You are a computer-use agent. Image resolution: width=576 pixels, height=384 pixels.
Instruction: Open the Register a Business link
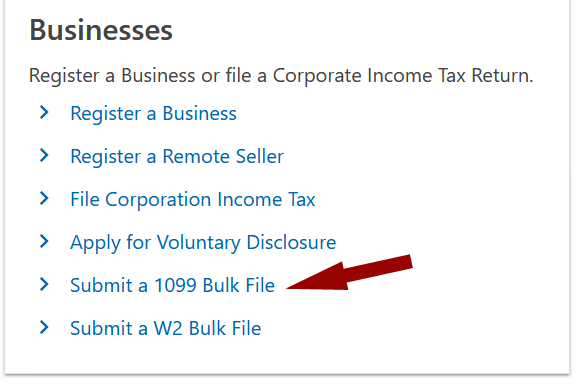(153, 113)
